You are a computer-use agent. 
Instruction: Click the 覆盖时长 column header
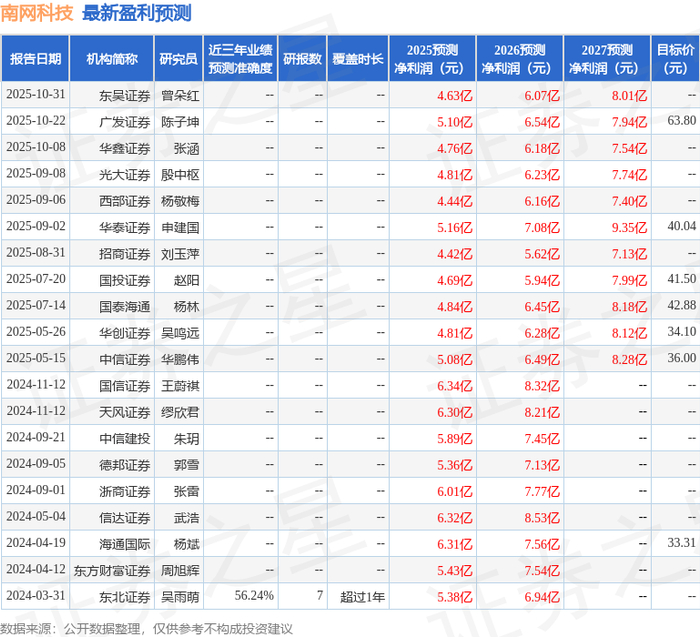pos(358,59)
